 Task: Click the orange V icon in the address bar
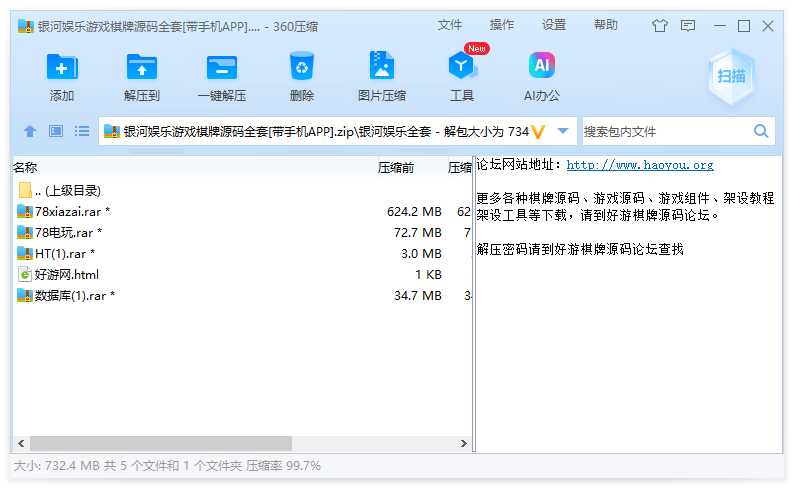click(x=538, y=132)
